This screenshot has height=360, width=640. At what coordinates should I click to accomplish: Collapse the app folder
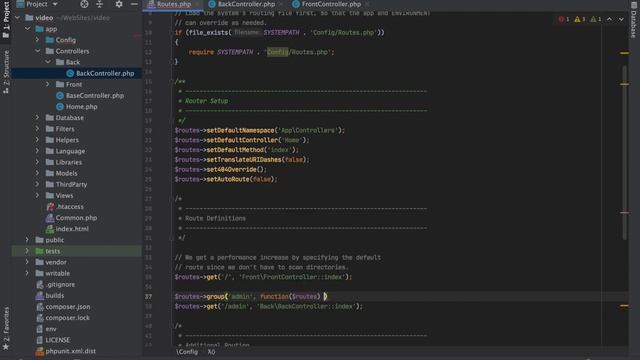(x=27, y=29)
